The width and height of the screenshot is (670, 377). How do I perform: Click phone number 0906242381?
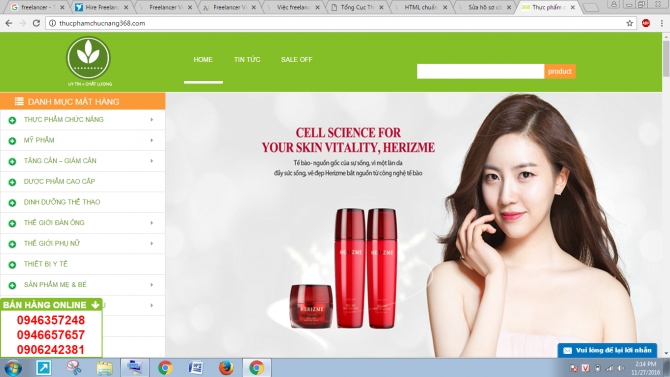point(51,350)
